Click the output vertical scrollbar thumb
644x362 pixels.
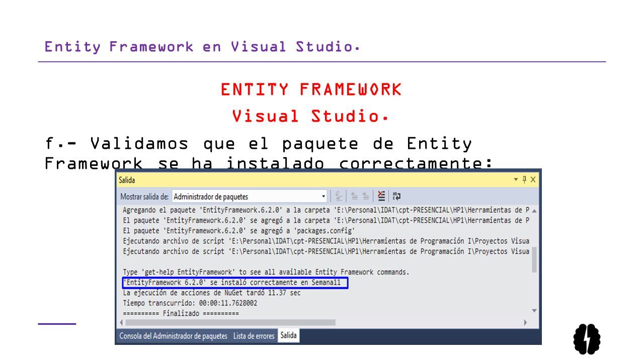click(534, 259)
